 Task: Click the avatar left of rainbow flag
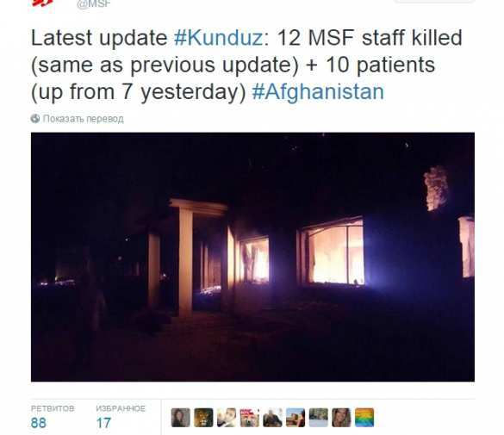[341, 418]
